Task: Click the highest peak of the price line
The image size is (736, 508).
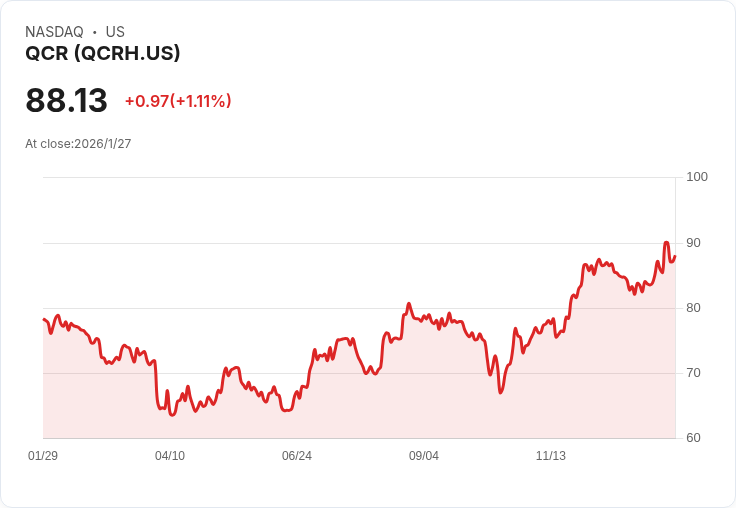Action: 666,243
